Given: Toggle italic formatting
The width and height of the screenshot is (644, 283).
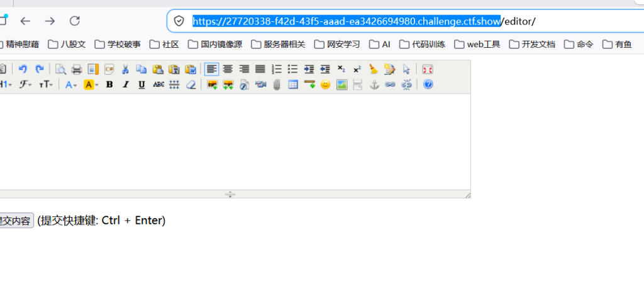Looking at the screenshot, I should pos(125,85).
